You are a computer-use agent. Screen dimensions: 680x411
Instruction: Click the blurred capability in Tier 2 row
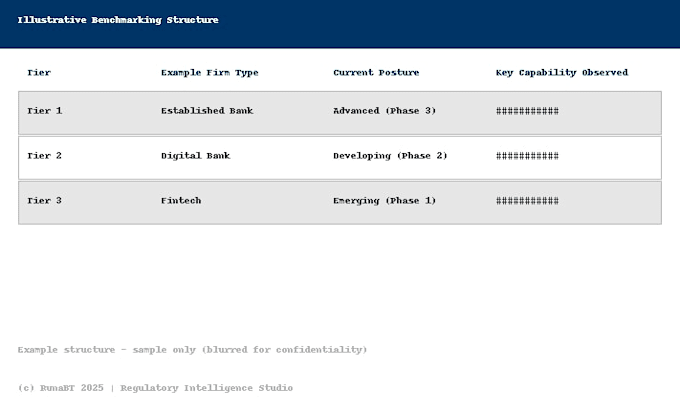point(527,156)
